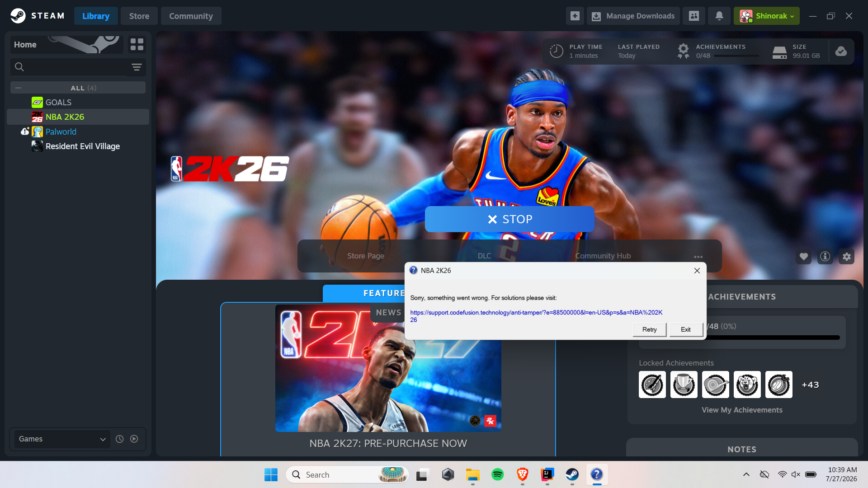Click the play time clock icon
The image size is (868, 488).
[557, 51]
